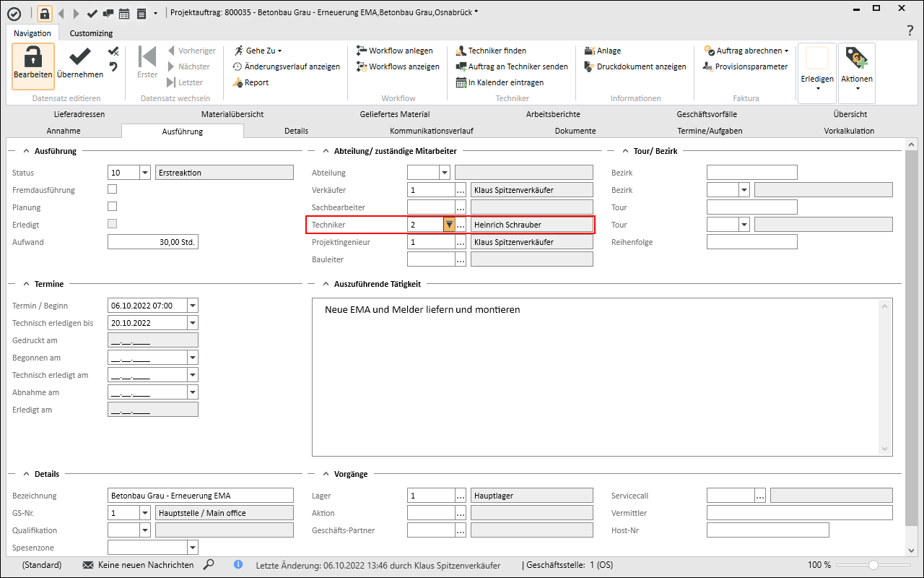Click Techniker finden

[x=491, y=51]
